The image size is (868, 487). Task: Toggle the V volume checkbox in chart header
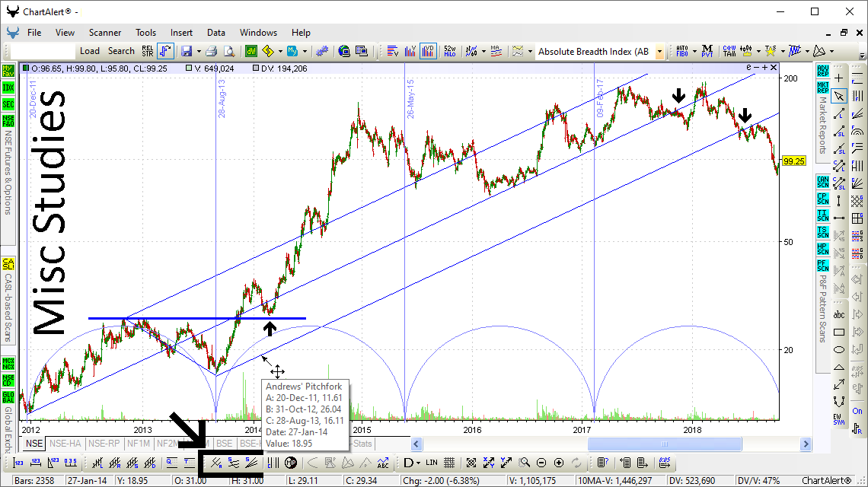pyautogui.click(x=189, y=68)
